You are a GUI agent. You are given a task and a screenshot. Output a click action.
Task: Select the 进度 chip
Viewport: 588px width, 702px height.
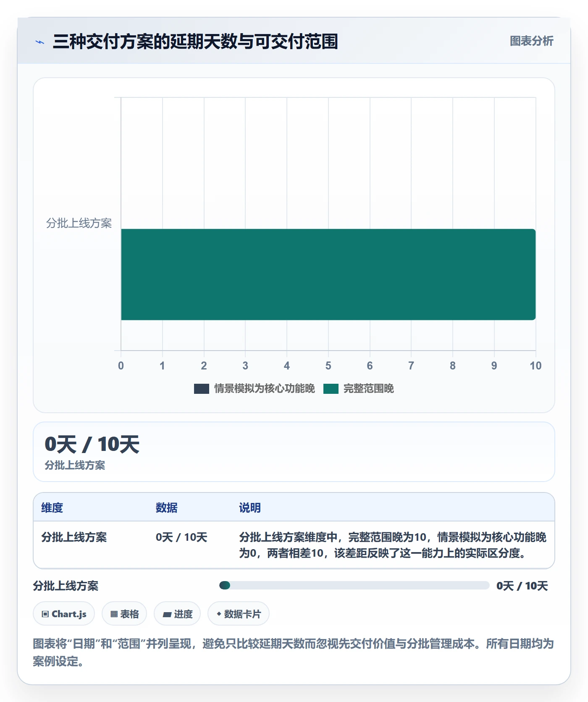coord(177,614)
